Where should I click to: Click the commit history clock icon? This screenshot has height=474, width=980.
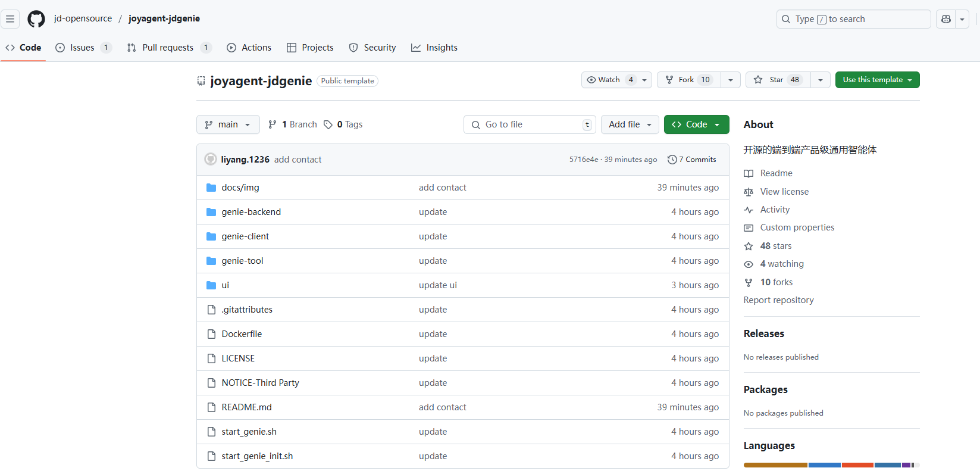[672, 160]
